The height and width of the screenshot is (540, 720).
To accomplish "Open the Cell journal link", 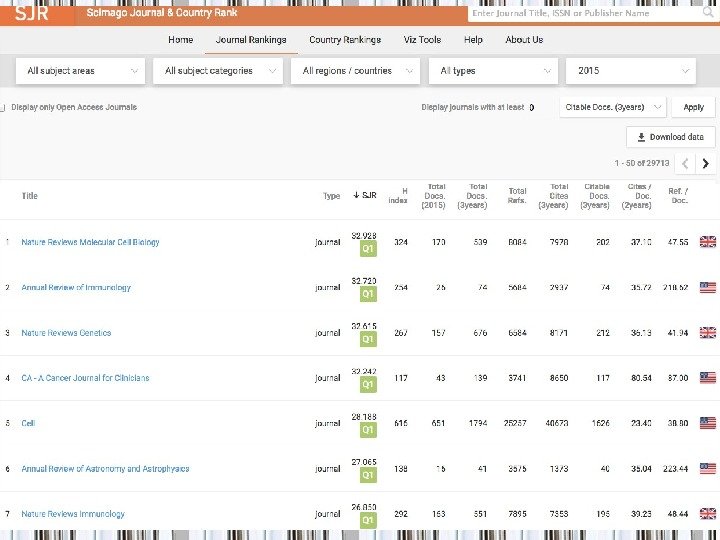I will [x=28, y=423].
